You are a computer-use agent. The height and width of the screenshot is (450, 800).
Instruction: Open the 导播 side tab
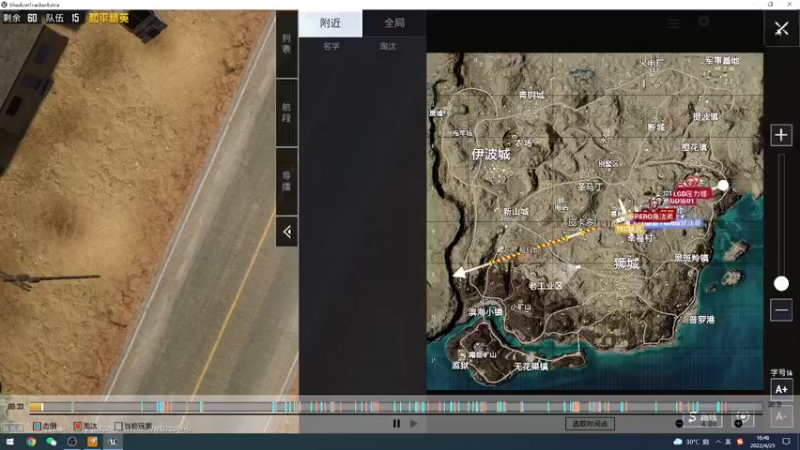click(287, 181)
